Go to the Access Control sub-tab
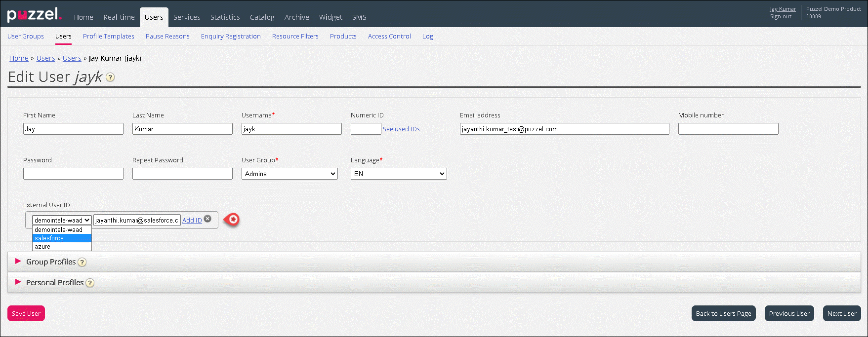The width and height of the screenshot is (868, 337). pos(389,37)
